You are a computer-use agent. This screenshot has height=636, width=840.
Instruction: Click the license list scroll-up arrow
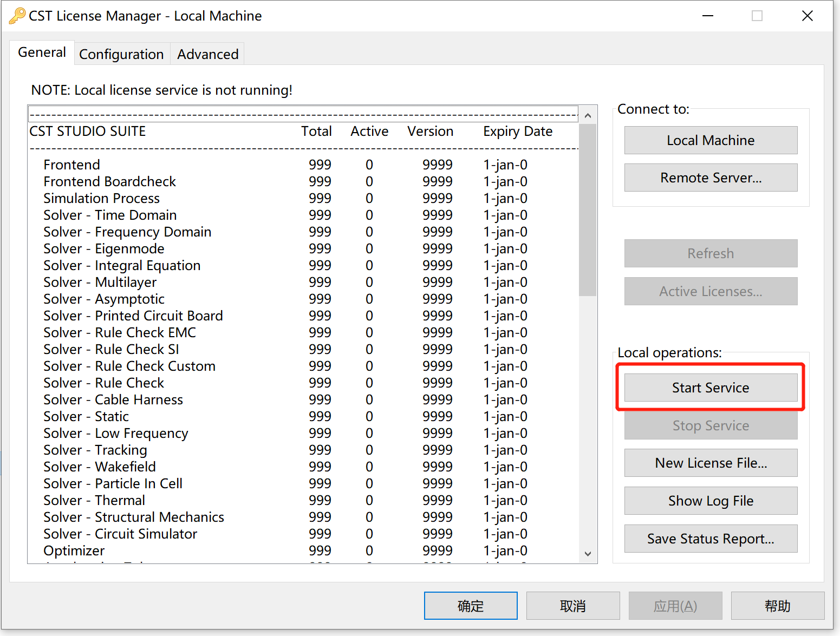[588, 115]
